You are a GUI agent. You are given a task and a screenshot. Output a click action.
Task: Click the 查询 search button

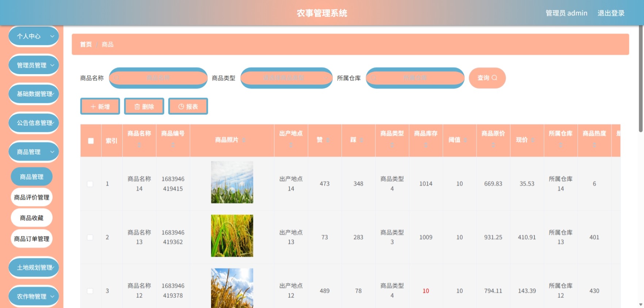pyautogui.click(x=487, y=78)
